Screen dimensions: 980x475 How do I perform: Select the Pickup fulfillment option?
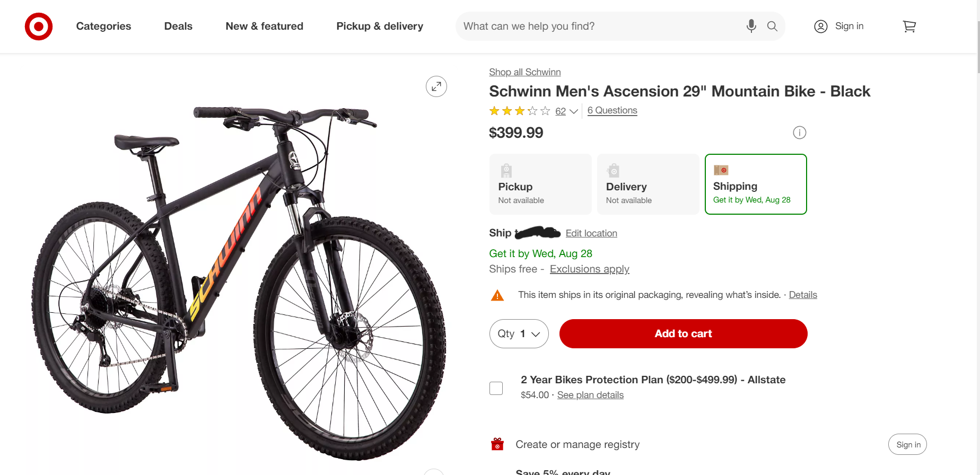tap(540, 184)
